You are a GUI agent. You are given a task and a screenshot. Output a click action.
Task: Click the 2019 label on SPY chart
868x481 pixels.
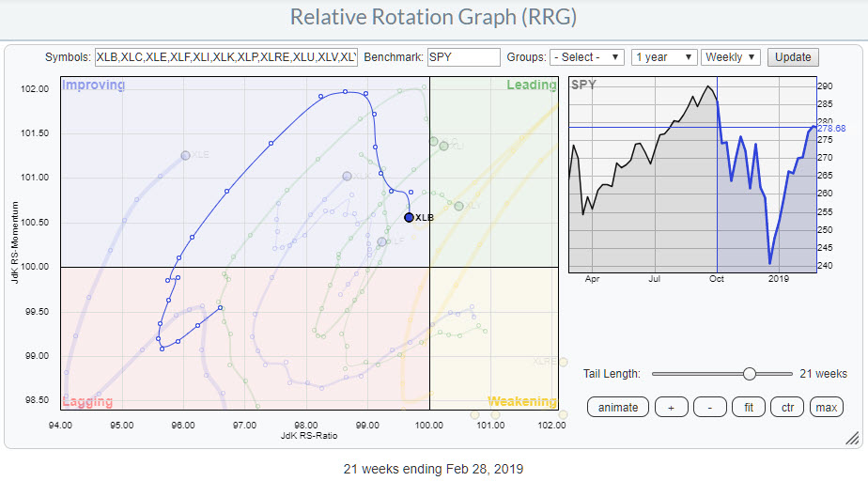coord(779,278)
